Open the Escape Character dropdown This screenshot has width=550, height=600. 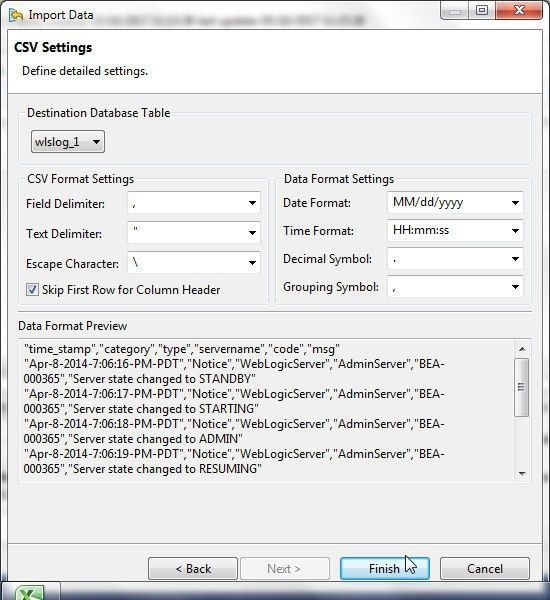(x=194, y=262)
